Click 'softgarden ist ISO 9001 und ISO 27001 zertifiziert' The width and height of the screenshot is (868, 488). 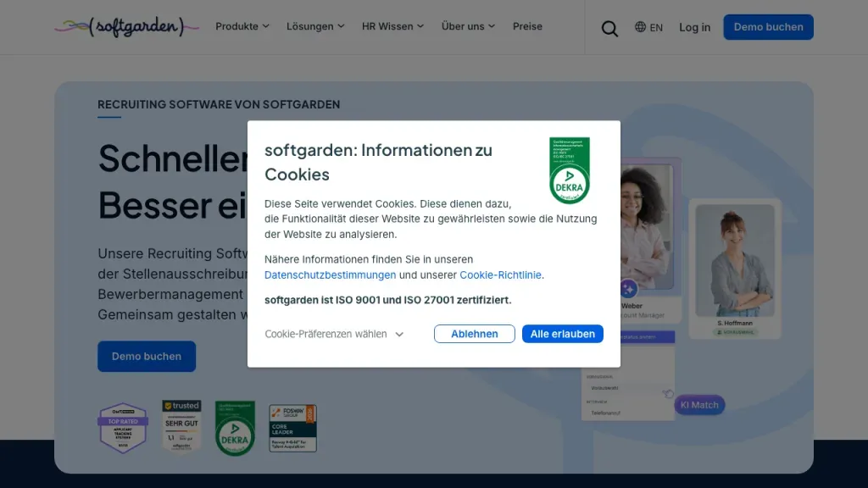[x=388, y=300]
